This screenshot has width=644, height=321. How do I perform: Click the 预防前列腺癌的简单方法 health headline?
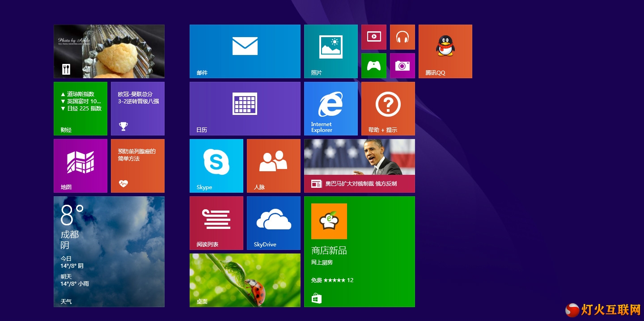coord(137,155)
